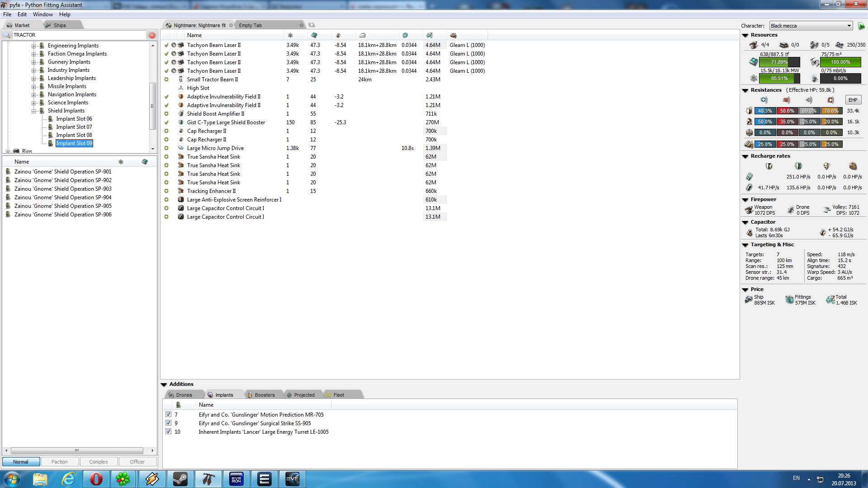The height and width of the screenshot is (488, 868).
Task: Click the Tachyon Beam Laser module icon
Action: click(x=181, y=45)
